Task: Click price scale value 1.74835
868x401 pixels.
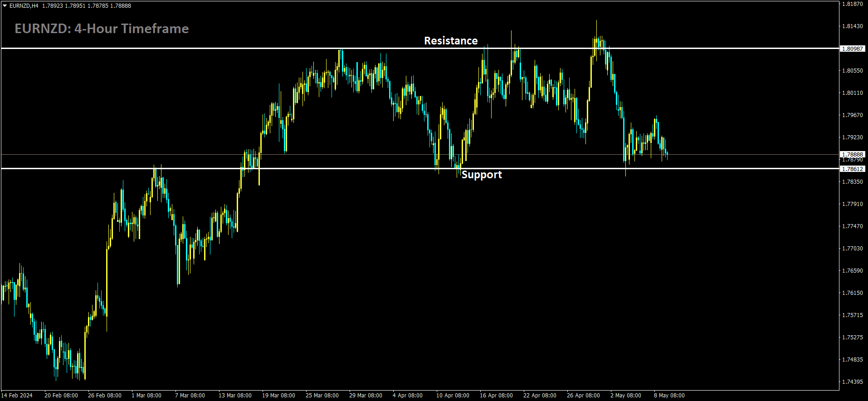Action: point(853,359)
